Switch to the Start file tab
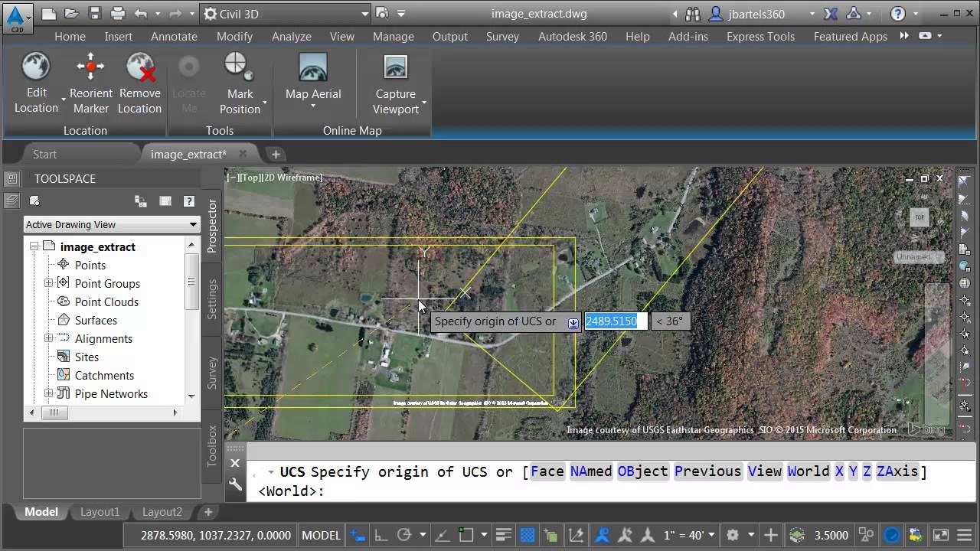The height and width of the screenshot is (551, 980). [44, 154]
